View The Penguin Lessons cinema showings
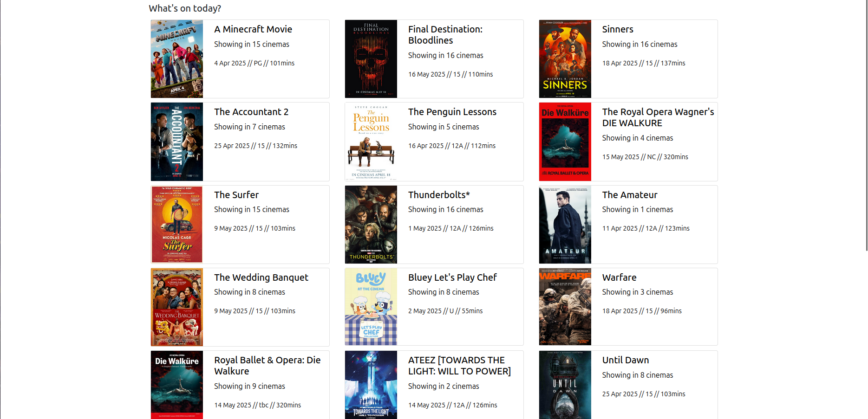Viewport: 868px width, 419px height. pos(444,127)
